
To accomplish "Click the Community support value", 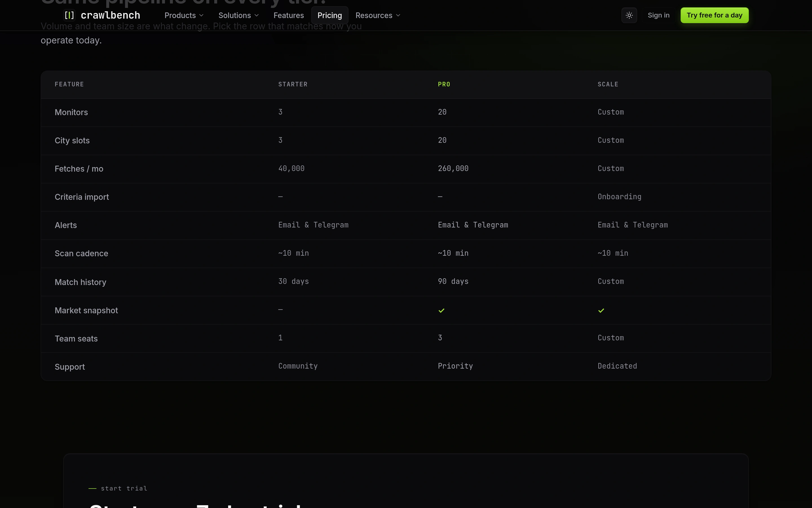I will click(x=298, y=366).
